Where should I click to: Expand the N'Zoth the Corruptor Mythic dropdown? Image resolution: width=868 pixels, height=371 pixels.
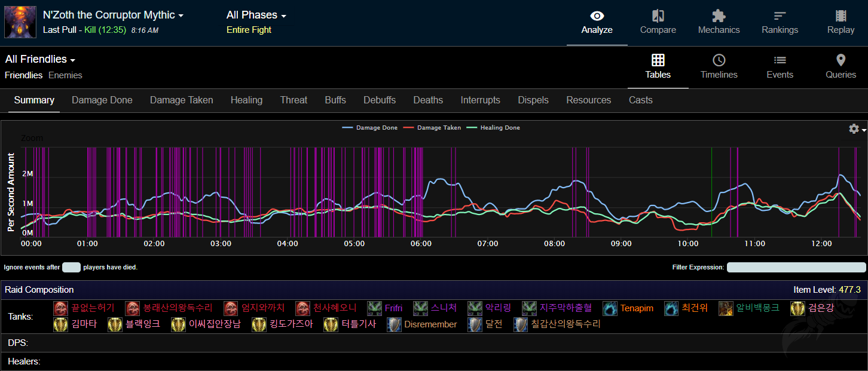pos(114,15)
